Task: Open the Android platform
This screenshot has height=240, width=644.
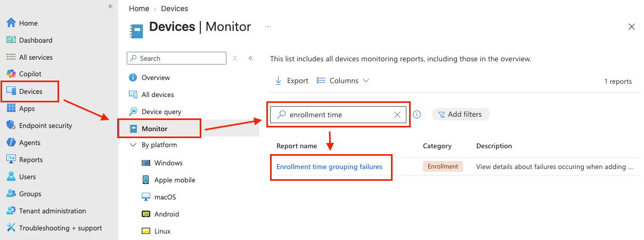Action: coord(167,214)
